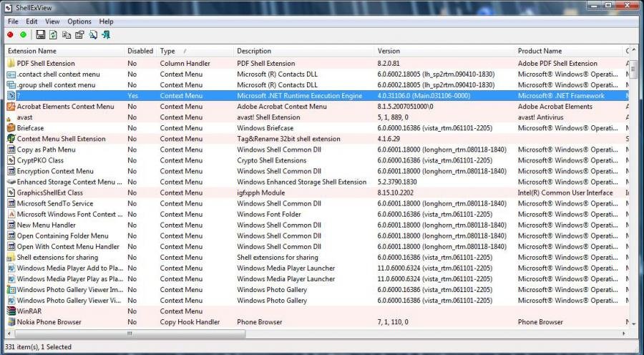Click the GraphicsShellExt Class icon
This screenshot has height=355, width=644.
11,193
